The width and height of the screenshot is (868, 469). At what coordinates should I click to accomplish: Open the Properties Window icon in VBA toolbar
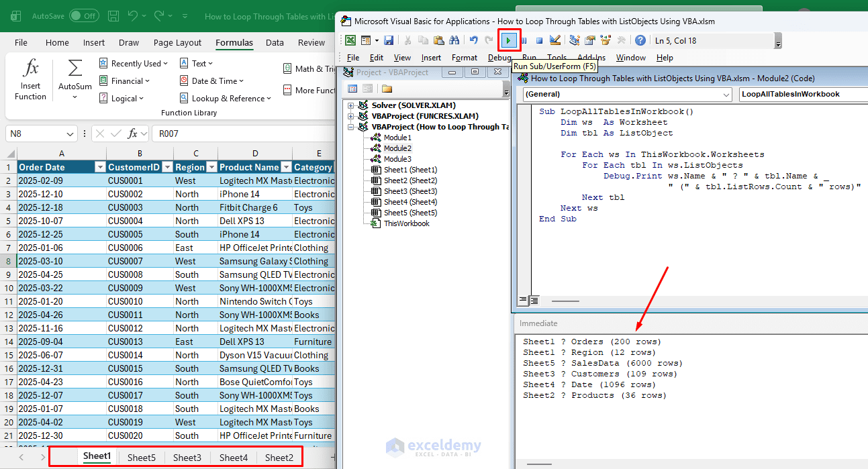click(590, 40)
